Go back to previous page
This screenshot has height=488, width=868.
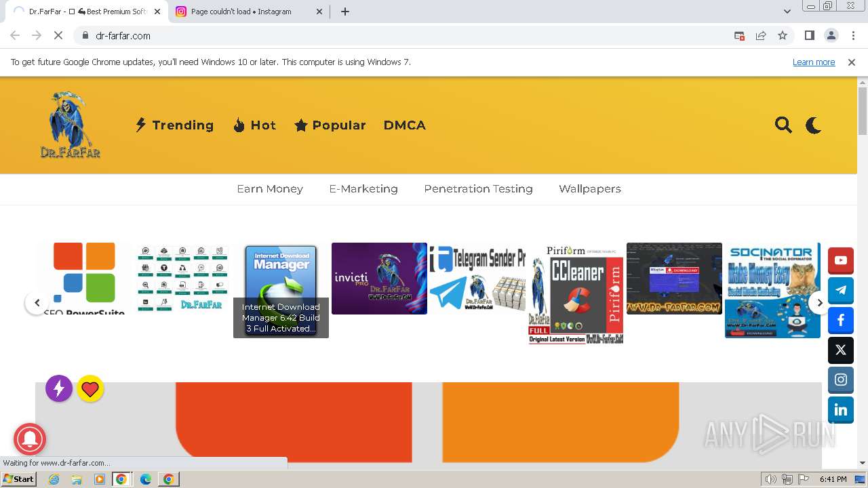point(15,36)
